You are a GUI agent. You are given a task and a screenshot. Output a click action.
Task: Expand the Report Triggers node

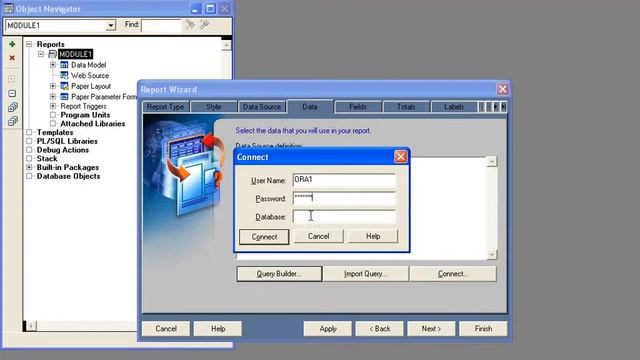[x=53, y=106]
